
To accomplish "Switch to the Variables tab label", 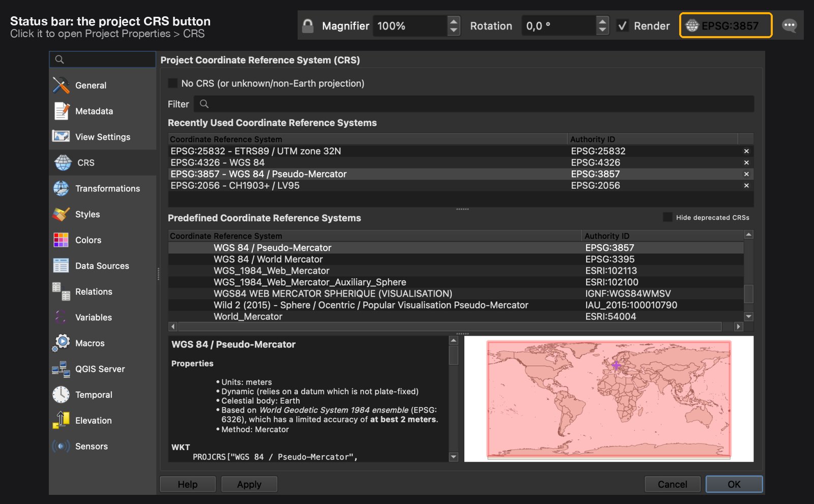I will (94, 317).
